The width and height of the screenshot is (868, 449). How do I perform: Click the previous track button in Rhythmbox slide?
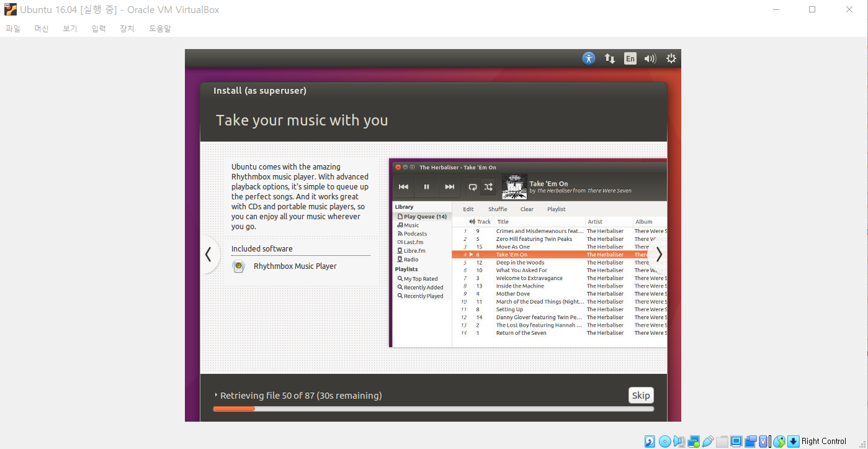[403, 187]
